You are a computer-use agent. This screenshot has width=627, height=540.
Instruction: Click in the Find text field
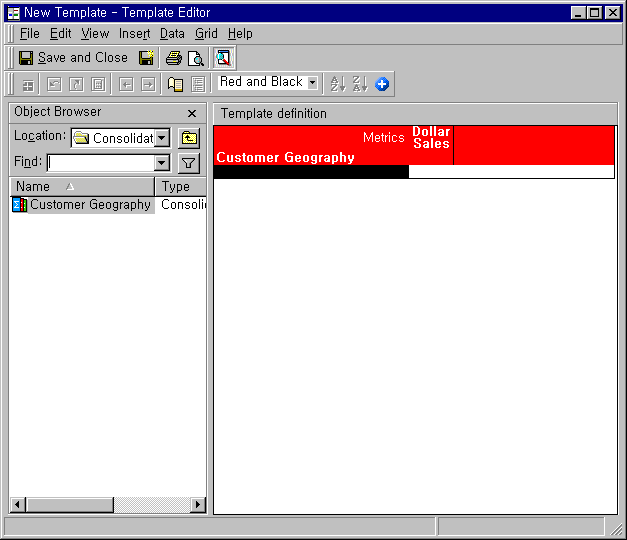coord(101,163)
